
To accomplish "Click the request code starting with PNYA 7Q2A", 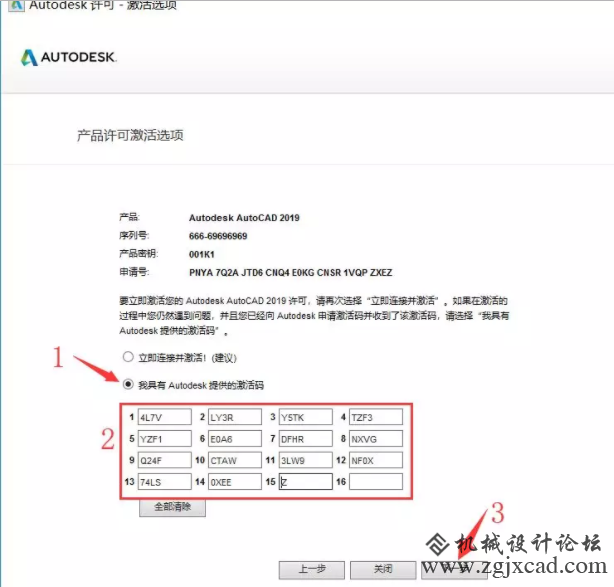I will tap(291, 273).
